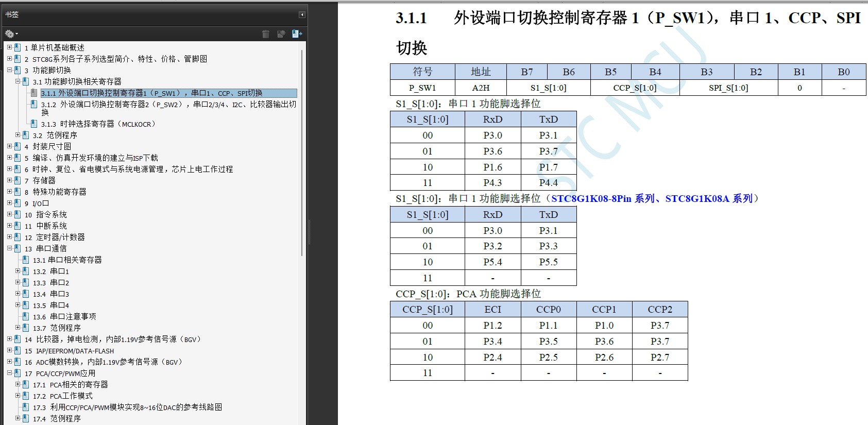Click the P2.7 CCP2 cell
The width and height of the screenshot is (868, 425).
click(x=660, y=358)
